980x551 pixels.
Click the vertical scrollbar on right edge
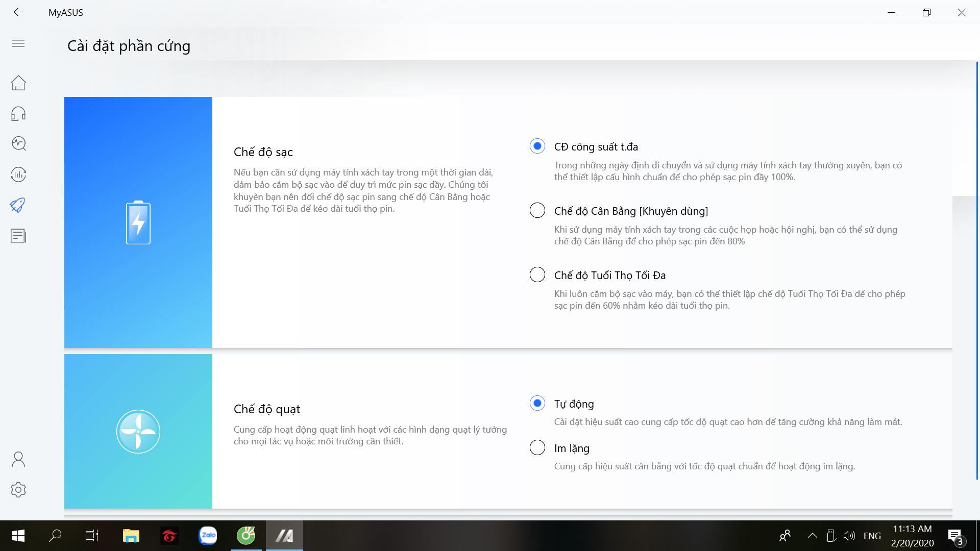(x=977, y=270)
